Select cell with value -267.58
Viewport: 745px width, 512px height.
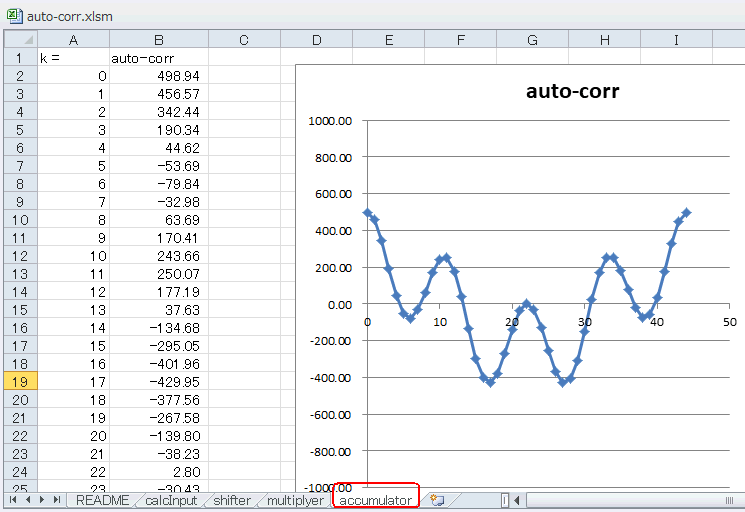[159, 417]
